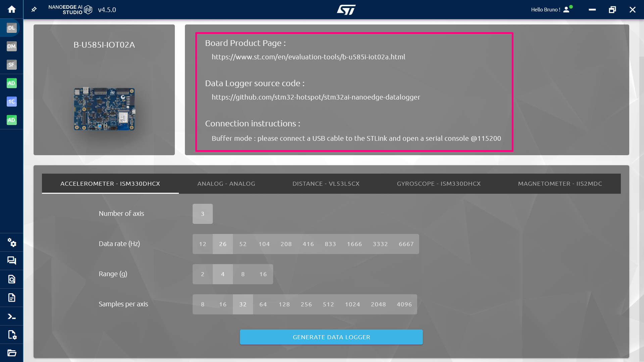Open the settings gears icon
Screen dimensions: 644x362
point(12,243)
